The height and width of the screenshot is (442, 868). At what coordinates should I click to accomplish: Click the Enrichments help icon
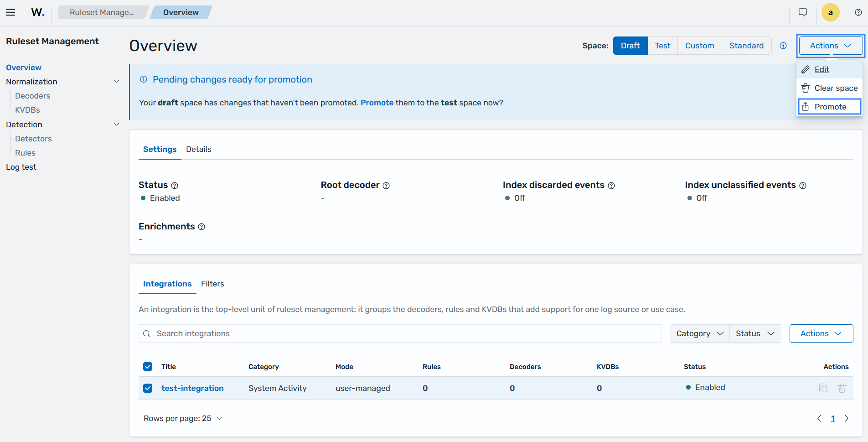point(201,227)
